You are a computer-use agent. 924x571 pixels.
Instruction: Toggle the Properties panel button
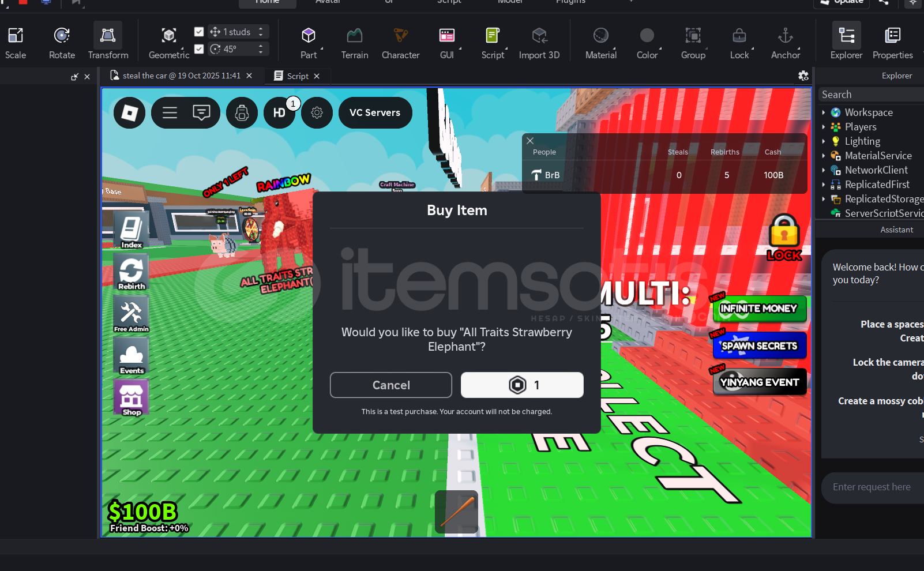coord(892,42)
